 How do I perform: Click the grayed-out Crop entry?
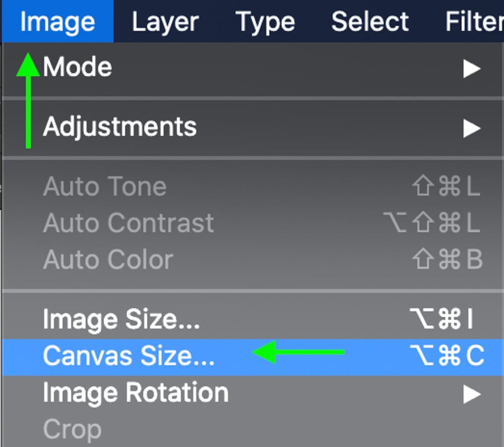pos(72,428)
